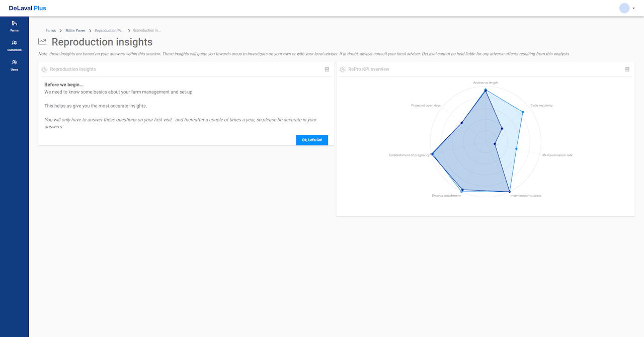The width and height of the screenshot is (644, 337).
Task: Expand the user account dropdown arrow
Action: pyautogui.click(x=634, y=9)
